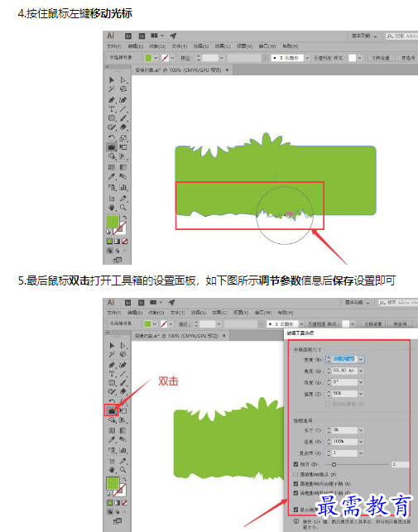
Task: Click 首选项 button in step 4 screenshot
Action: (x=406, y=58)
